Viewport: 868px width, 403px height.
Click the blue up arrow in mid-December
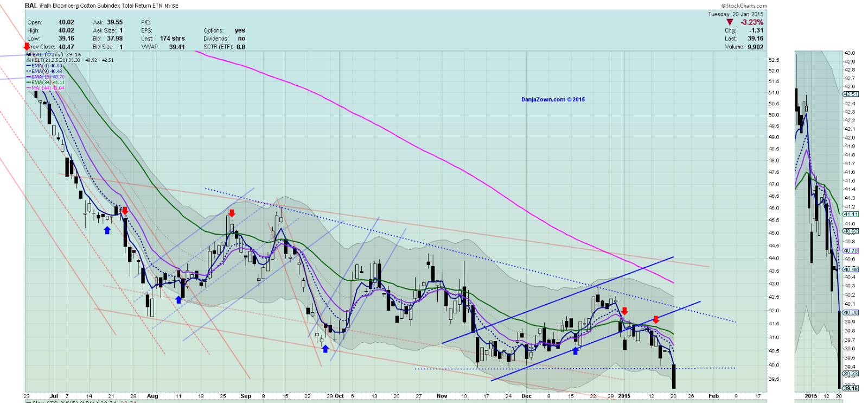point(575,351)
